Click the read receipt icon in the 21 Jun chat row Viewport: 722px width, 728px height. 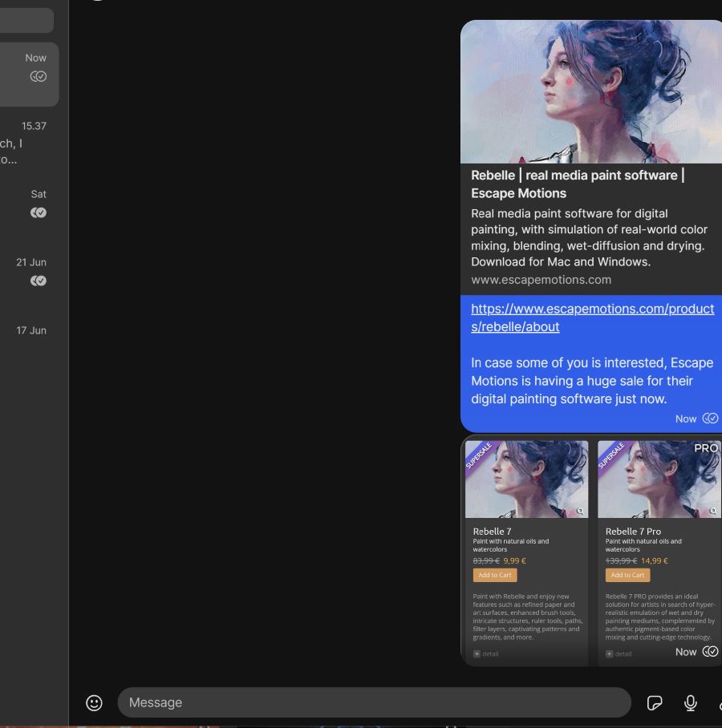(x=38, y=281)
